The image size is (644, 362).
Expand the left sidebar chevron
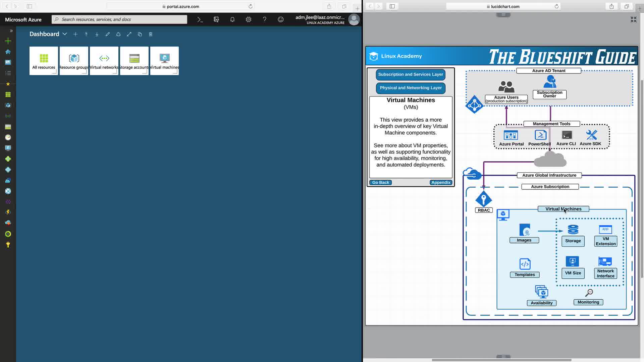pyautogui.click(x=11, y=31)
